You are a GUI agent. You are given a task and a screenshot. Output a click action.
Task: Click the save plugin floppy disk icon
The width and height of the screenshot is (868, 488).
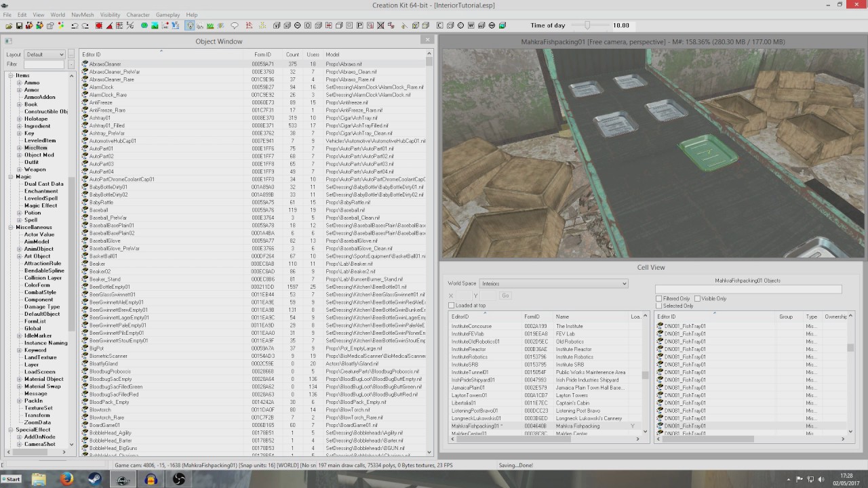pyautogui.click(x=19, y=26)
